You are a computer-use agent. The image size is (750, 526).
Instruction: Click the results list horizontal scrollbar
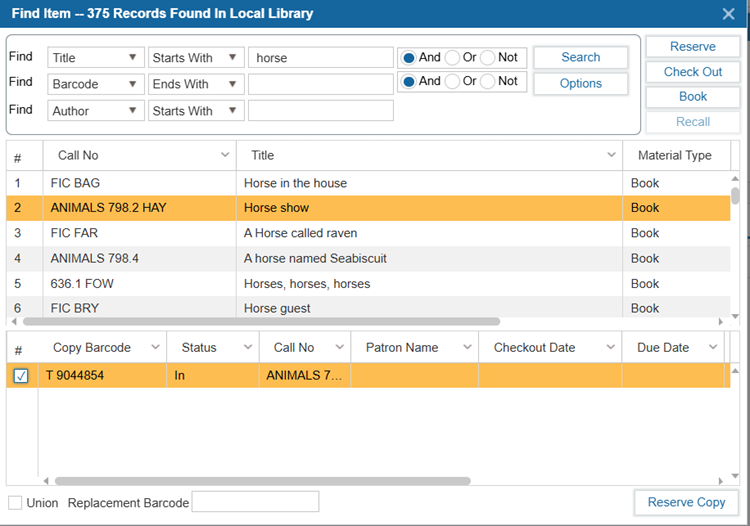(x=260, y=322)
